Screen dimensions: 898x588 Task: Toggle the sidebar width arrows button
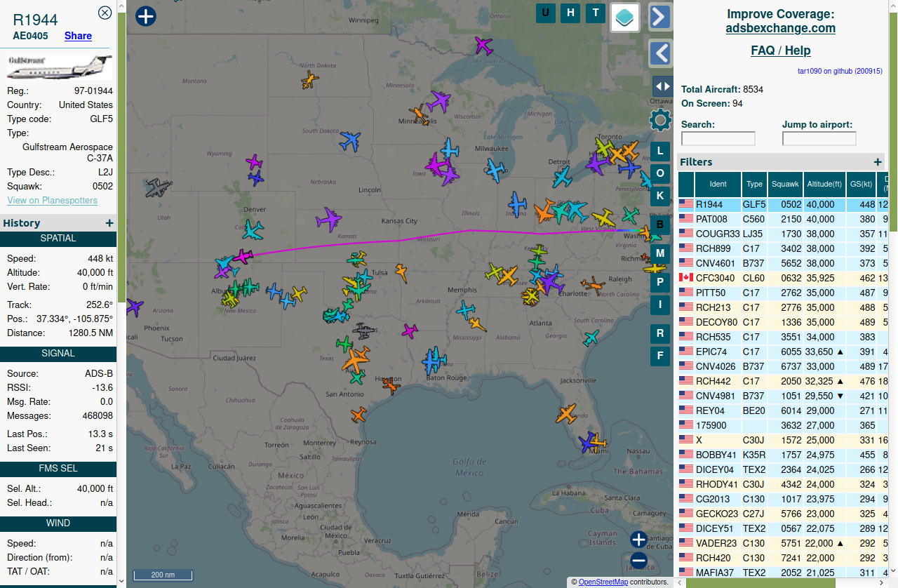click(x=662, y=86)
